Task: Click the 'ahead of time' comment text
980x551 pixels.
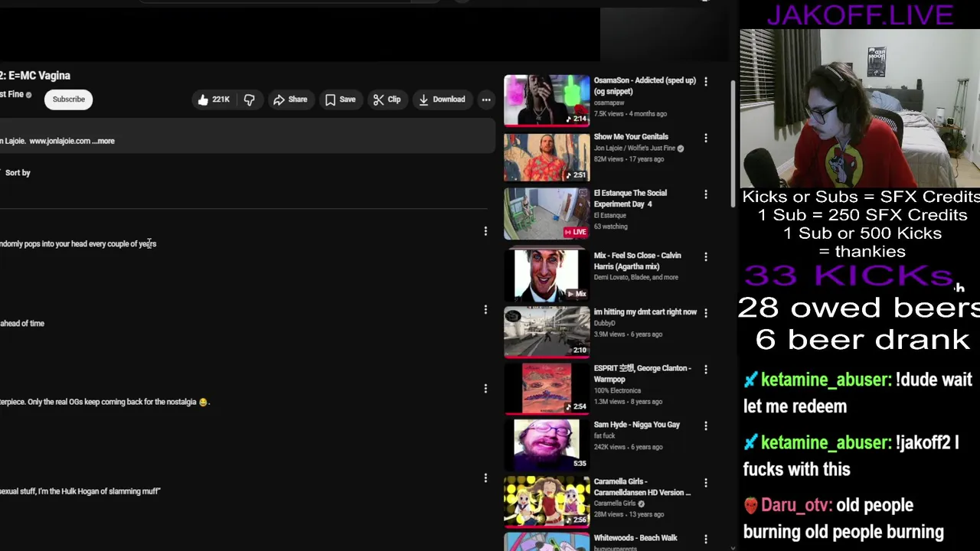Action: (22, 324)
